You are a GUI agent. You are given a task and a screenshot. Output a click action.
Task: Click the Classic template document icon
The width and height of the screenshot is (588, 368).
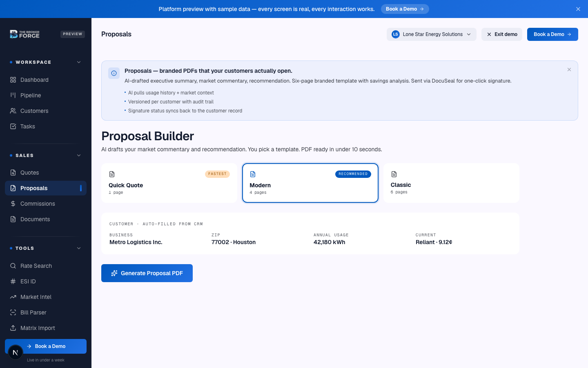click(x=394, y=174)
